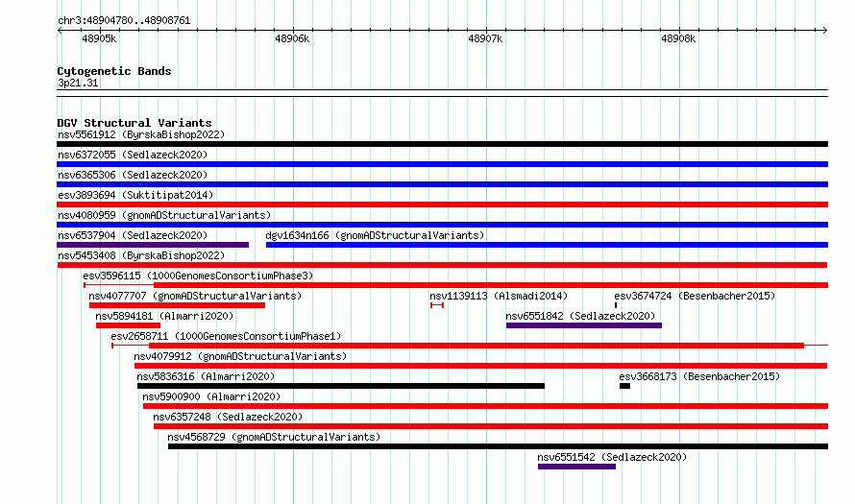Click the chr3:48904780..48908761 coordinates label
Image resolution: width=855 pixels, height=504 pixels.
coord(124,21)
